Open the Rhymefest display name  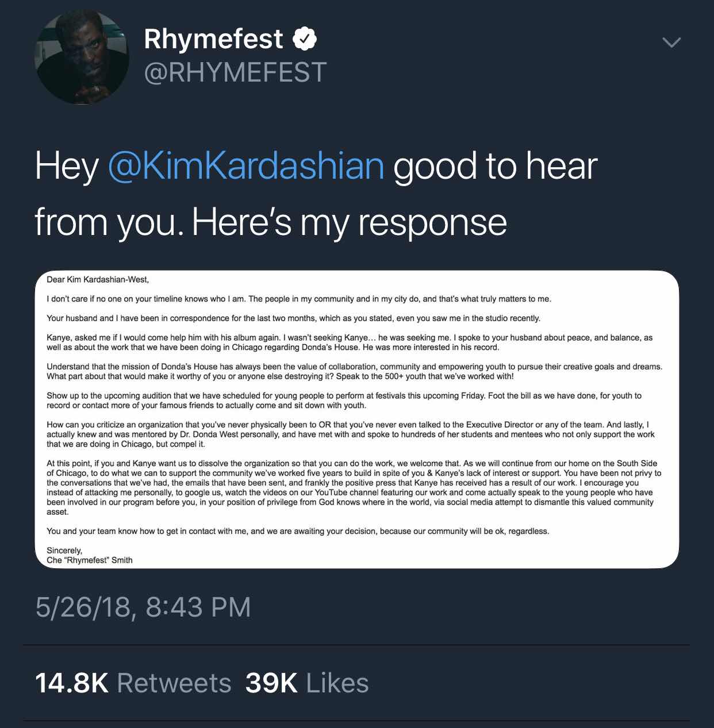(213, 39)
